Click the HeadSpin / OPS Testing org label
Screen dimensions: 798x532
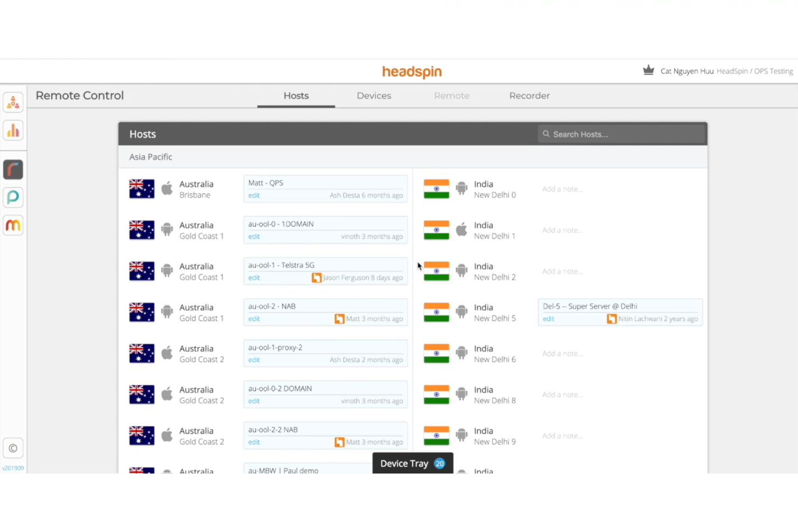755,71
